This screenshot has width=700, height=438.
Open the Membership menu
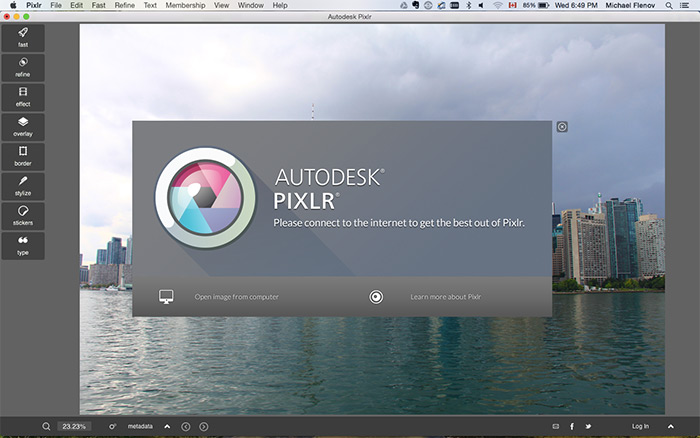(x=185, y=5)
